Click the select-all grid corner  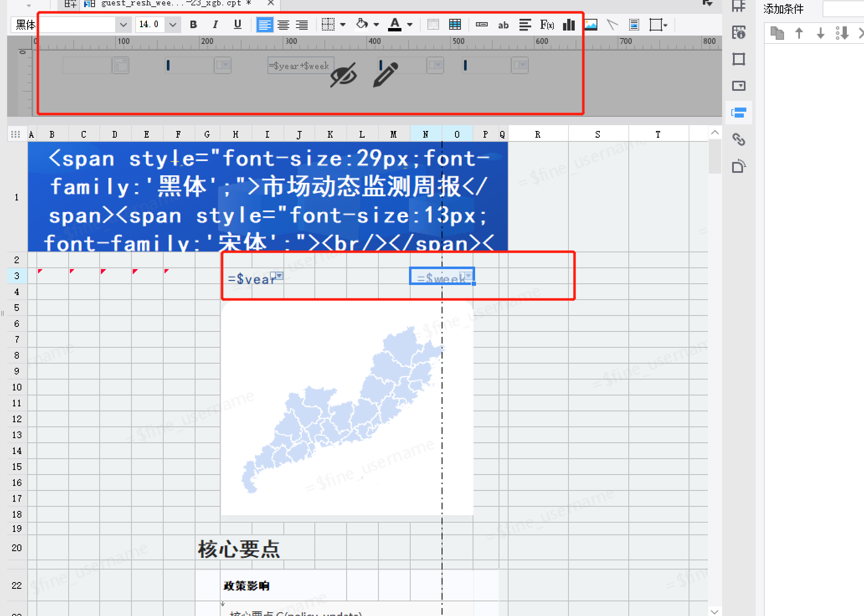pyautogui.click(x=15, y=134)
